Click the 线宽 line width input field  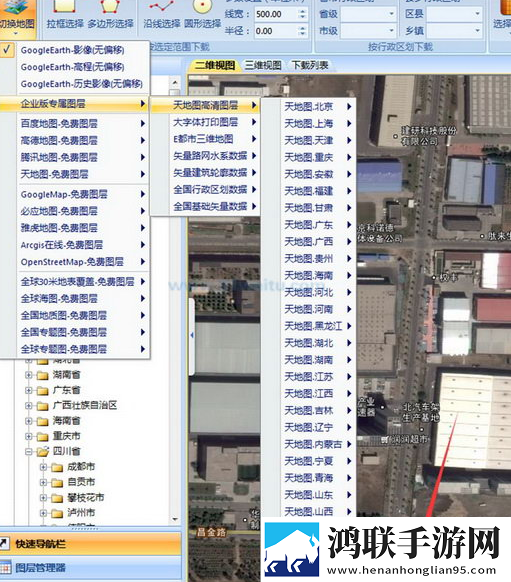(x=276, y=14)
